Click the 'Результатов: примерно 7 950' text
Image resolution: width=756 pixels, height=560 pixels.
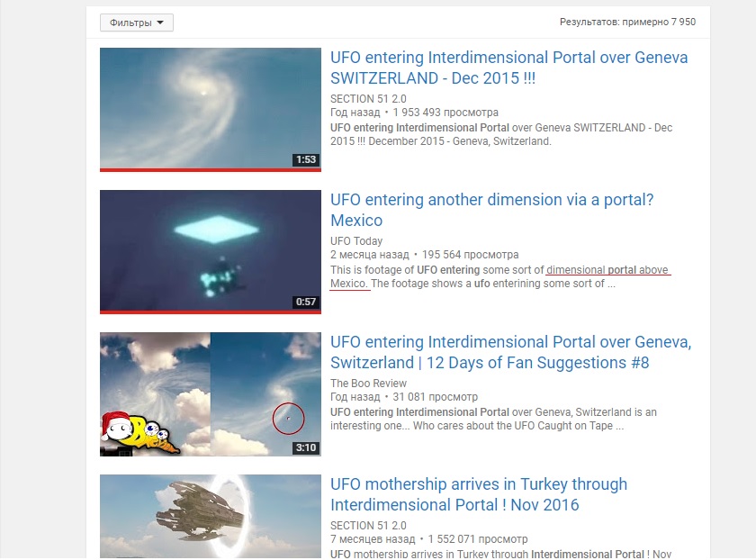click(628, 22)
